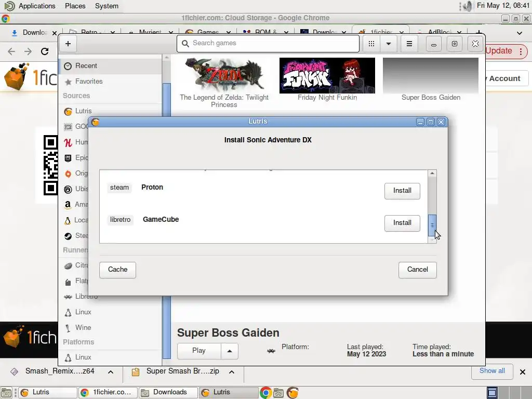This screenshot has width=532, height=399.
Task: Focus the Search games field
Action: coord(268,44)
